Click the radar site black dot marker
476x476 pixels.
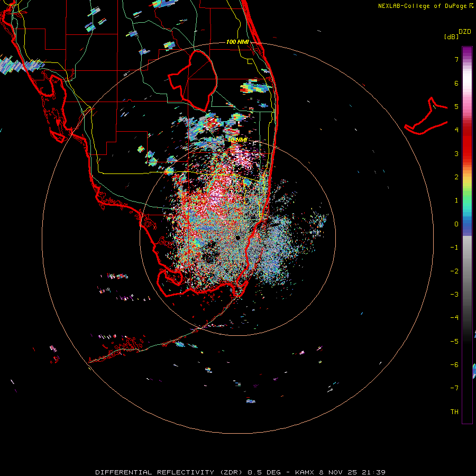click(x=237, y=237)
